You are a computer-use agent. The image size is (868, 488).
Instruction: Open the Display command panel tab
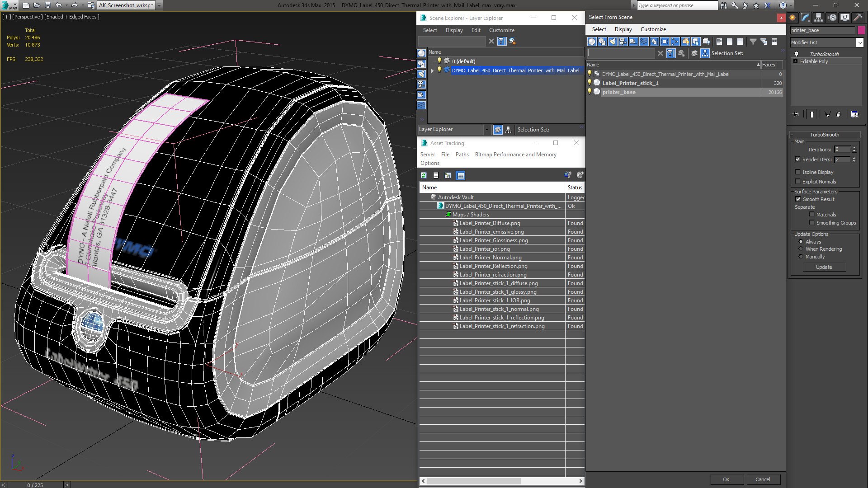click(x=845, y=18)
